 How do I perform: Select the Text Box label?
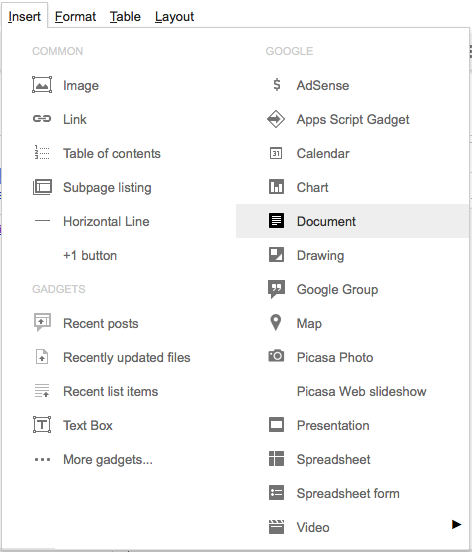tap(88, 425)
